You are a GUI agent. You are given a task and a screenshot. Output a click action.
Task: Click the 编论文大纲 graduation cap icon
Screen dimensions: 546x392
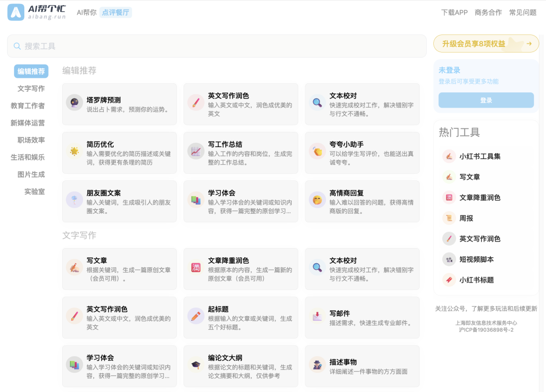click(x=196, y=365)
